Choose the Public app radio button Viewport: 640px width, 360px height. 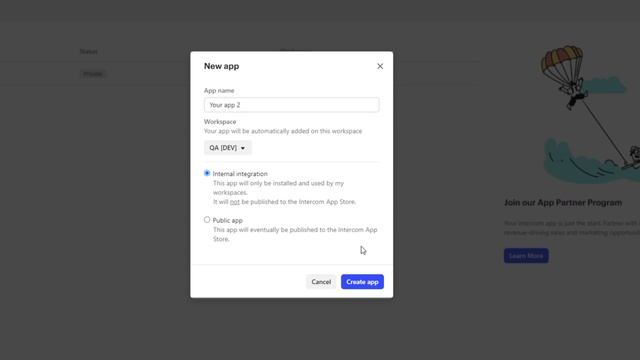(207, 220)
